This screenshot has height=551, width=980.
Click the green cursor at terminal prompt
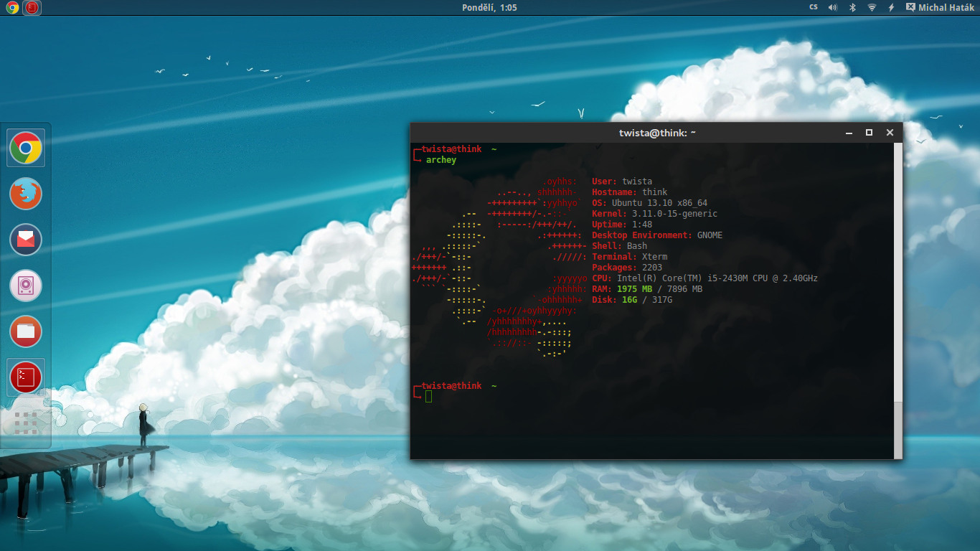[x=428, y=396]
